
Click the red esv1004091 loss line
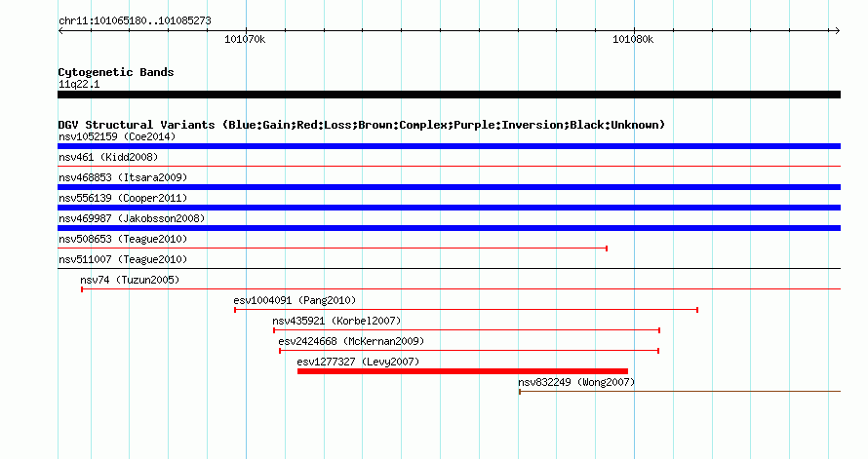click(466, 310)
